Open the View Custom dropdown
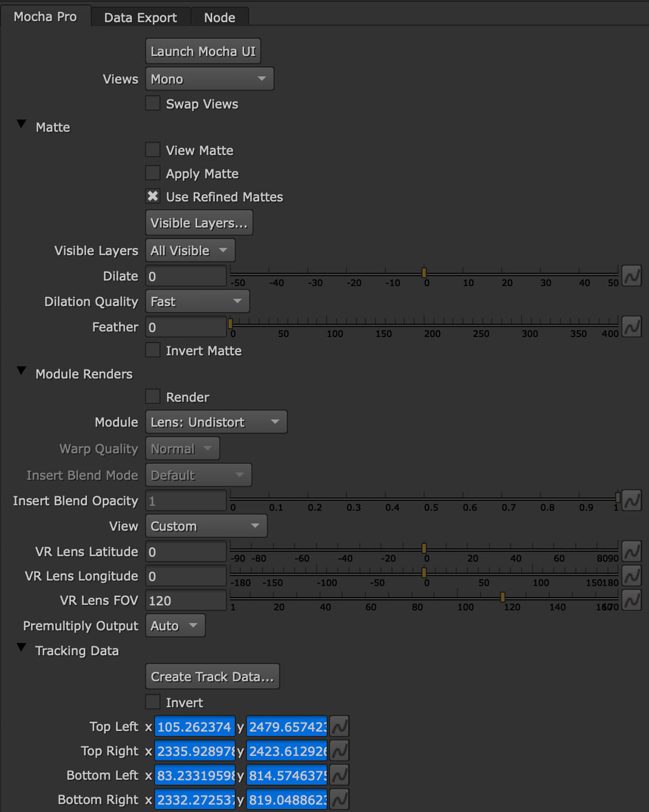The width and height of the screenshot is (649, 812). point(206,526)
